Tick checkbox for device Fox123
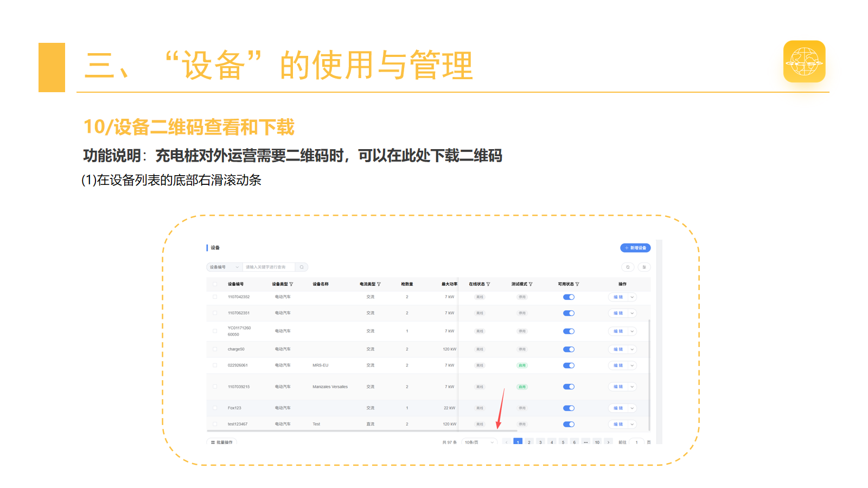 tap(215, 408)
